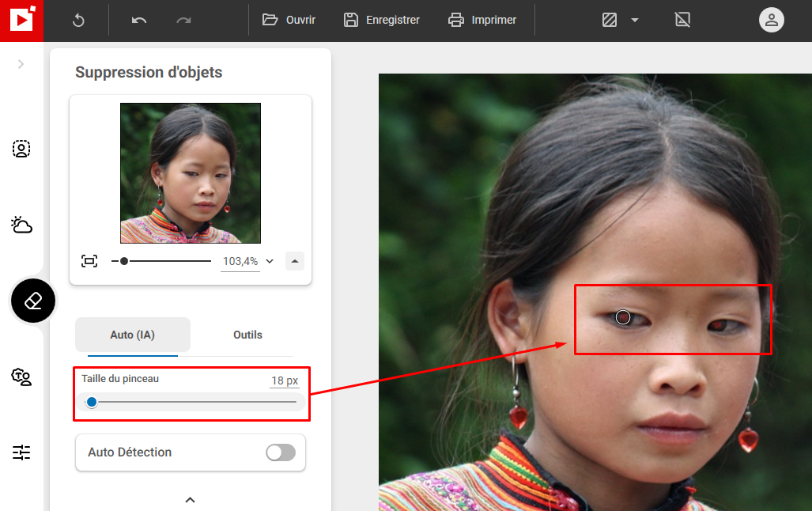812x511 pixels.
Task: Click the before/after compare icon
Action: (608, 20)
